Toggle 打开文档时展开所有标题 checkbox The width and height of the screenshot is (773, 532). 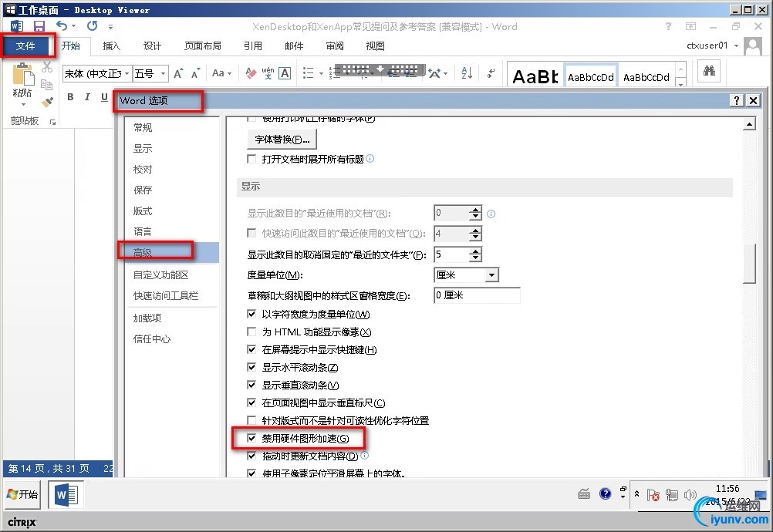click(x=251, y=159)
